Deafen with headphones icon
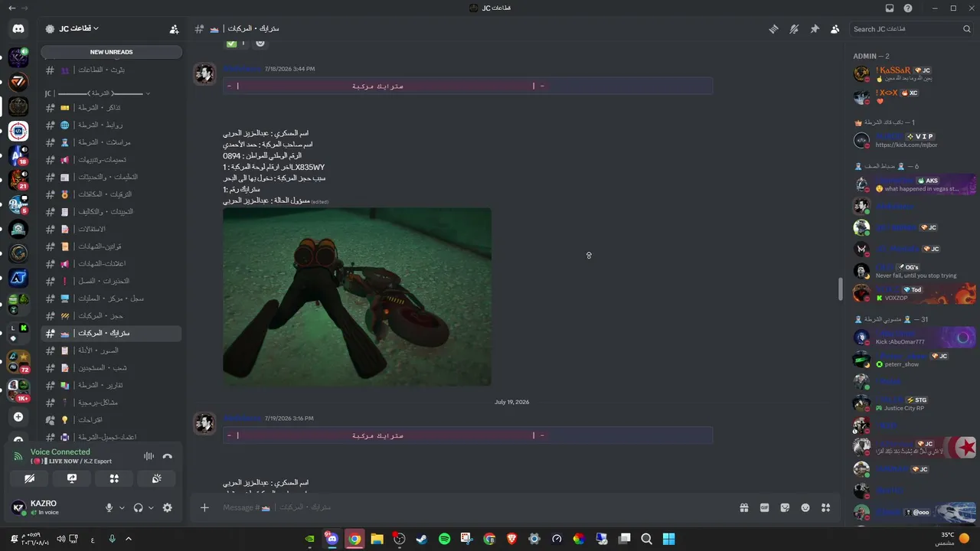The height and width of the screenshot is (551, 980). [x=139, y=507]
